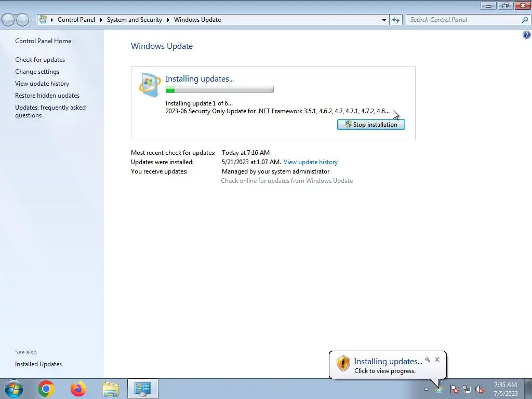Click View update history link beside date

tap(311, 162)
